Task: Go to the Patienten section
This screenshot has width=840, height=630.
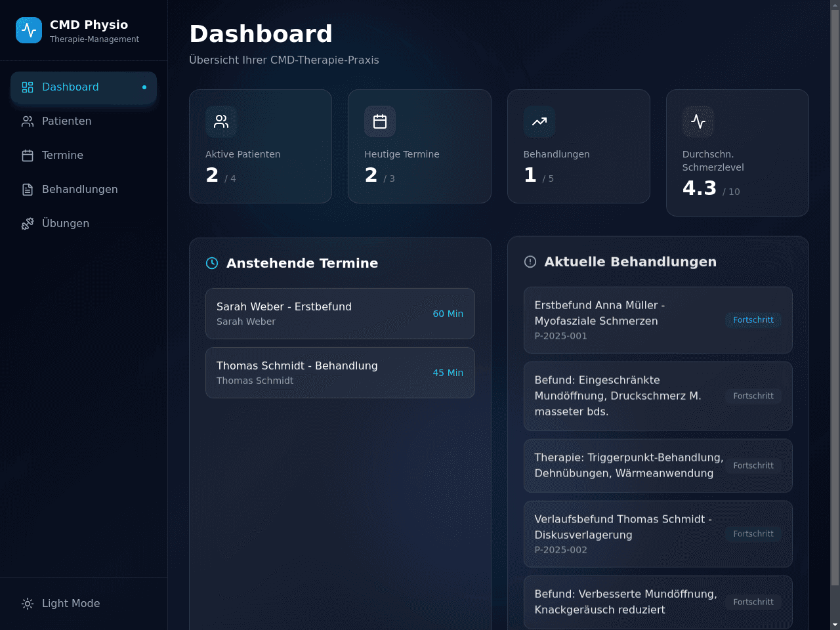Action: point(84,121)
